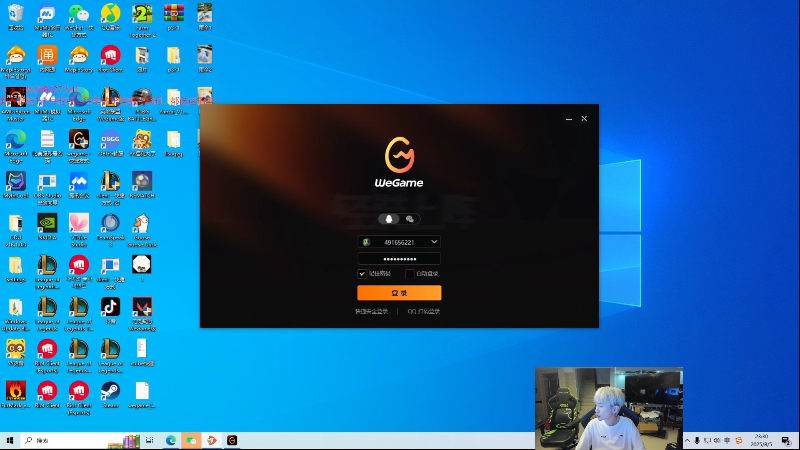Select the REWATCH desktop shortcut
The height and width of the screenshot is (450, 800).
142,185
